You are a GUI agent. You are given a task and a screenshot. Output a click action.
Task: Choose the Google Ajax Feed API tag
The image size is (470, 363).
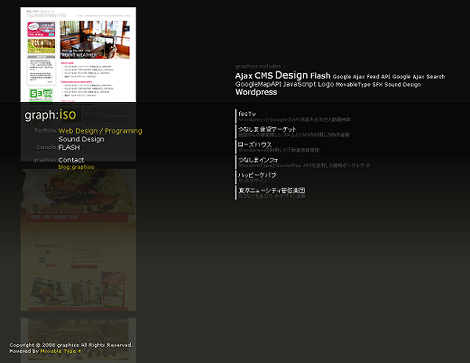361,77
